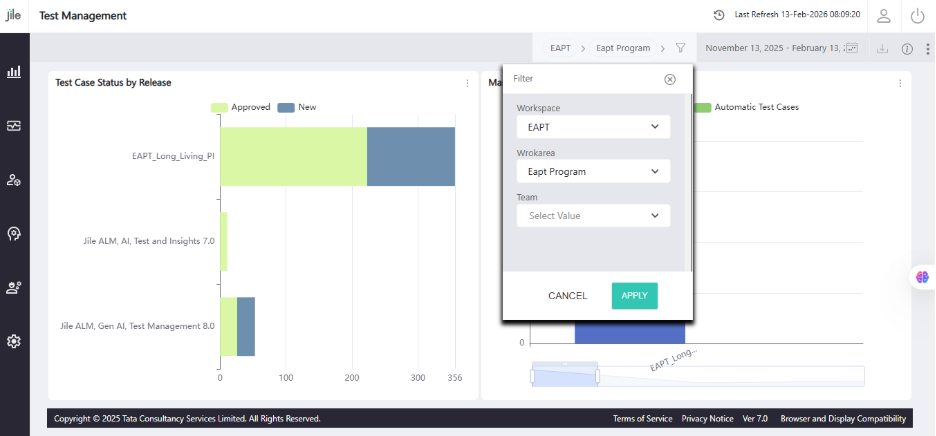Screen dimensions: 936x436
Task: Click the Last Refresh timestamp text
Action: tap(798, 14)
